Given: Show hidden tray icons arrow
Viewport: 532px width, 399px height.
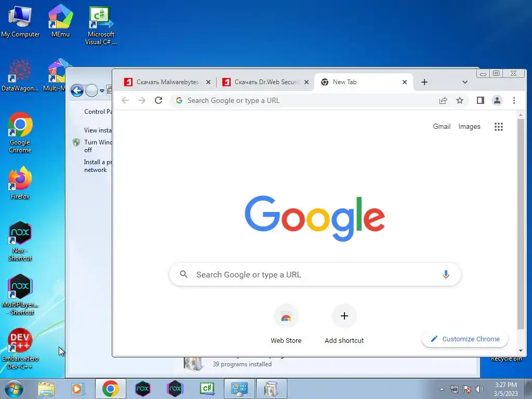Looking at the screenshot, I should tap(442, 389).
